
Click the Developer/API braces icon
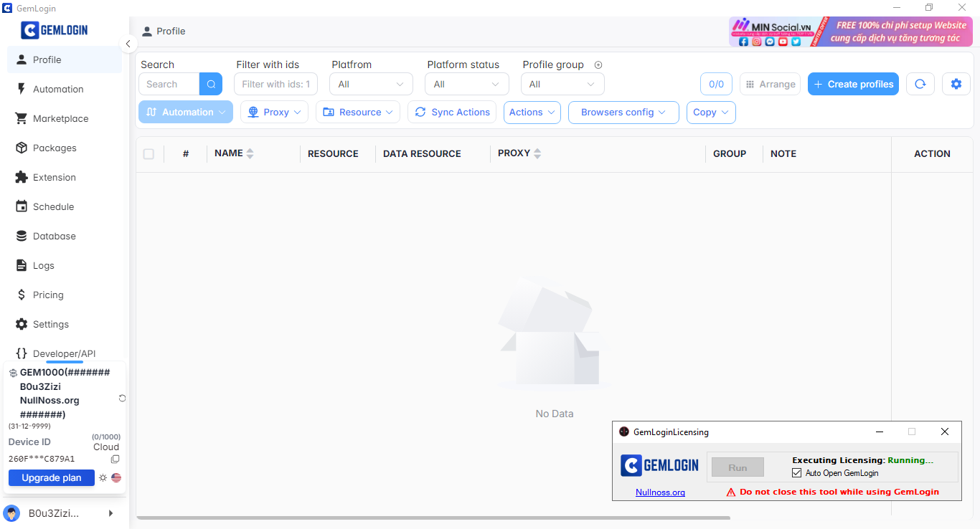(x=21, y=353)
